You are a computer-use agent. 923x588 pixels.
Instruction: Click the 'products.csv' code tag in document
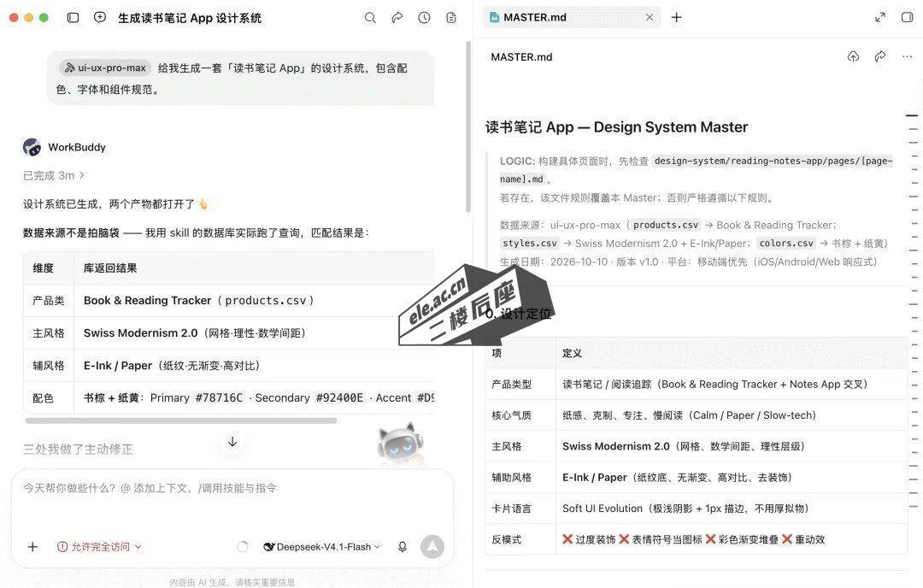click(666, 225)
